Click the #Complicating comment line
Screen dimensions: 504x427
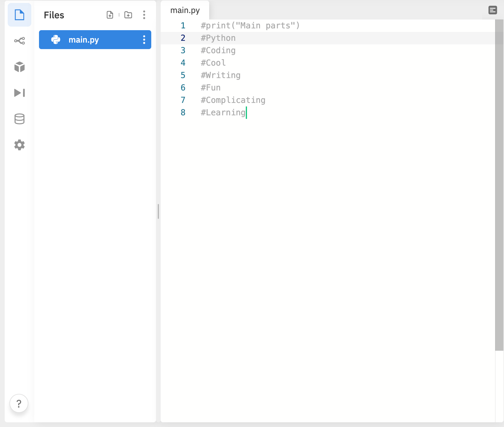(x=233, y=100)
